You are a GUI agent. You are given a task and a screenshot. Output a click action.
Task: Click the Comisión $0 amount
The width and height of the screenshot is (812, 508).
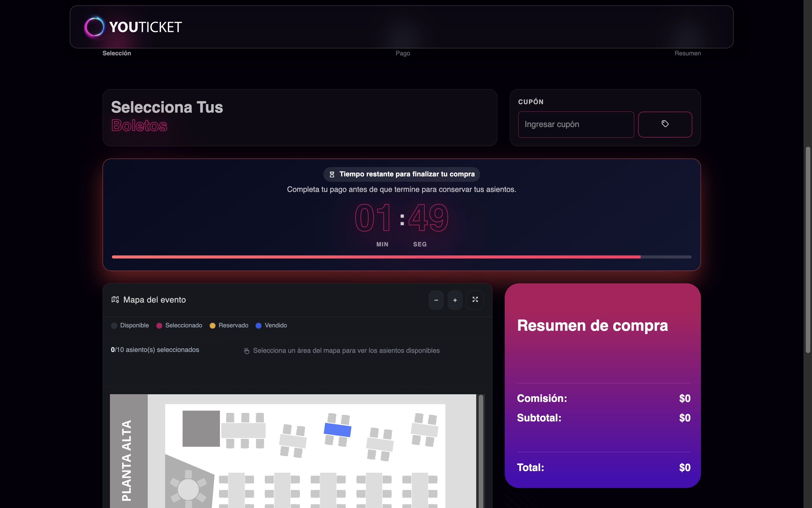click(x=685, y=398)
